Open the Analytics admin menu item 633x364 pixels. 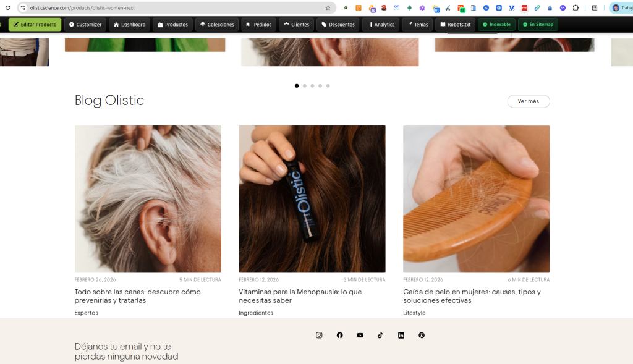point(381,25)
